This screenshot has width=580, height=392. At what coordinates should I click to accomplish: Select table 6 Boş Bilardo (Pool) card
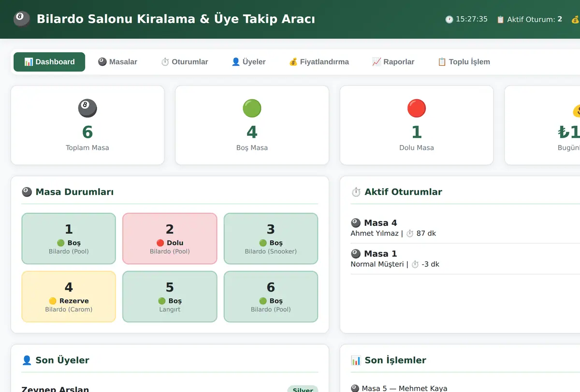pos(271,297)
